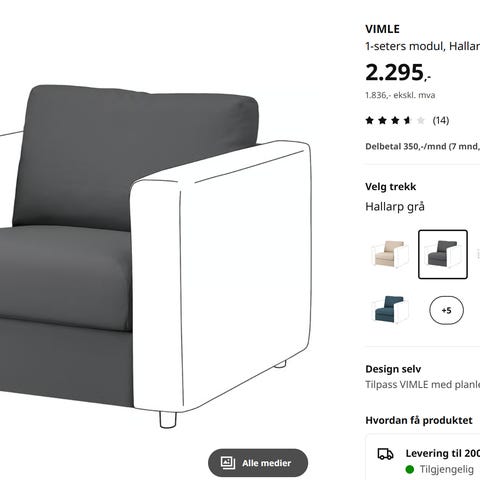Click the gallery icon in Alle medier
Image resolution: width=480 pixels, height=480 pixels.
click(228, 463)
